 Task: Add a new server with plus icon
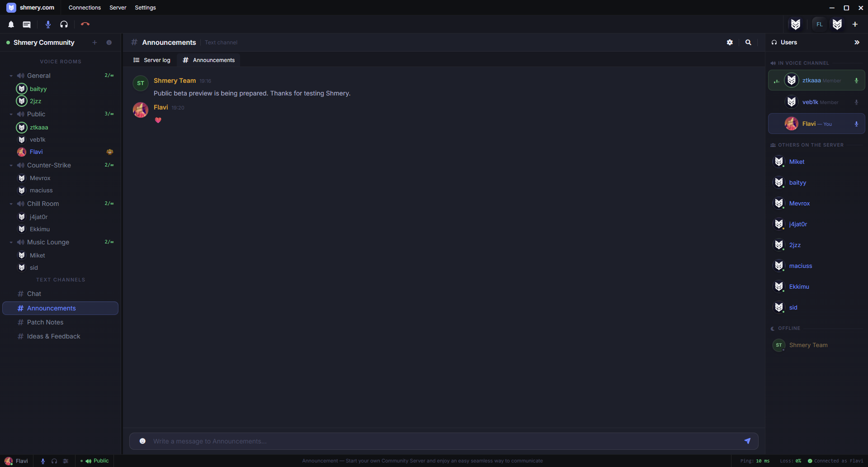pos(855,24)
